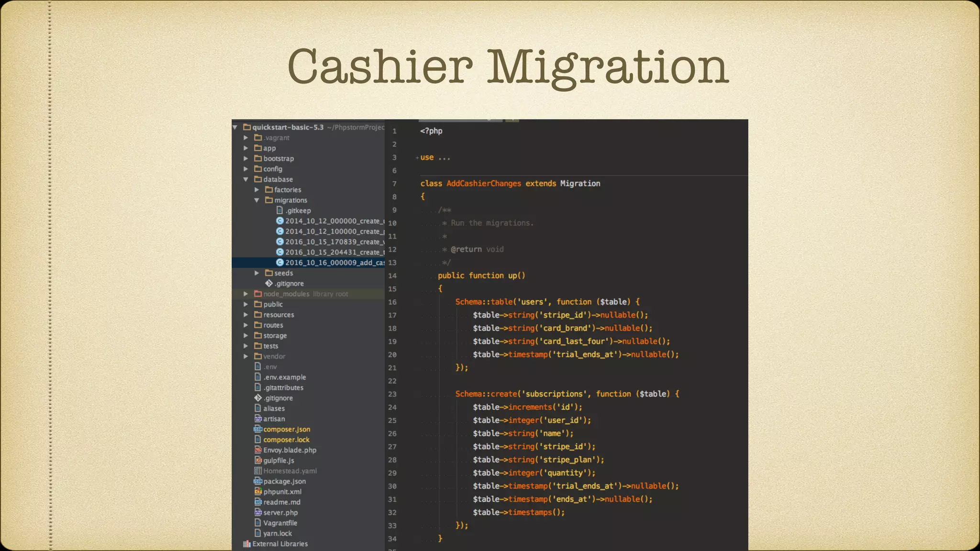
Task: Click the git icon of database .gitignore
Action: coord(269,284)
